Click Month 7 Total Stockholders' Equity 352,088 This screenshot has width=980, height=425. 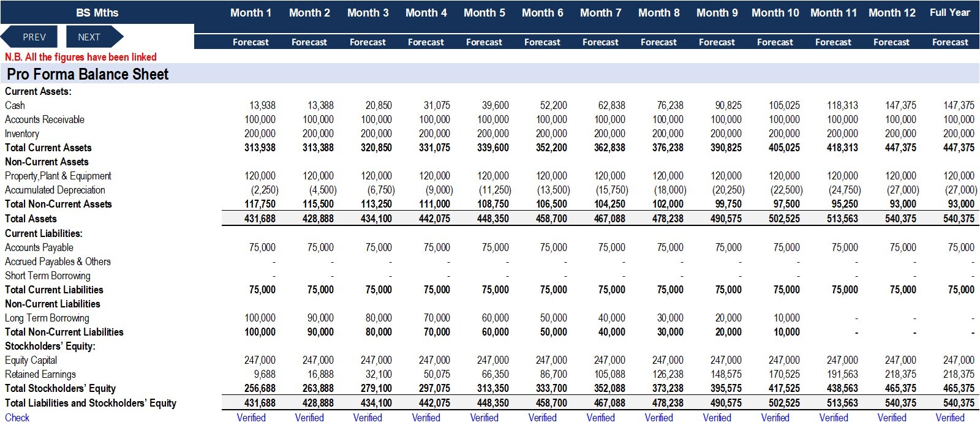pos(609,388)
